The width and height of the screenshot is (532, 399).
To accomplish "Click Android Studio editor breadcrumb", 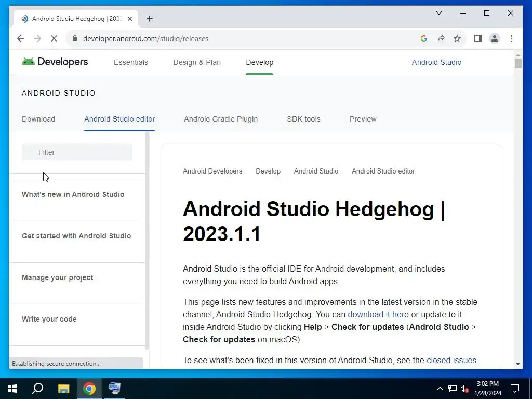I will [x=383, y=171].
